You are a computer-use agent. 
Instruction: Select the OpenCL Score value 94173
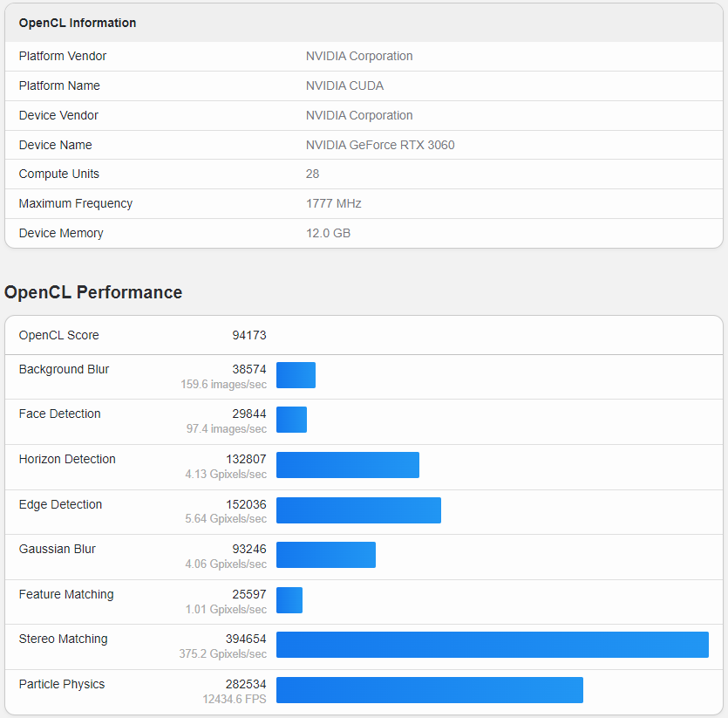(250, 335)
